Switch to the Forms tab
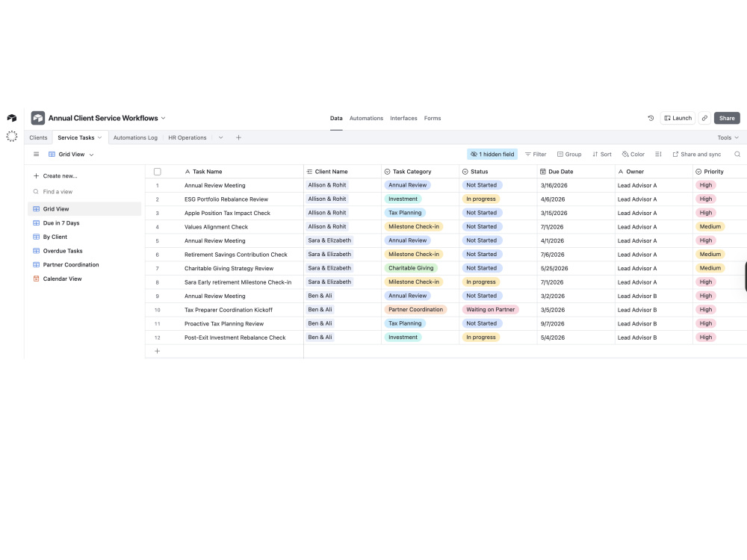This screenshot has height=560, width=747. [433, 118]
